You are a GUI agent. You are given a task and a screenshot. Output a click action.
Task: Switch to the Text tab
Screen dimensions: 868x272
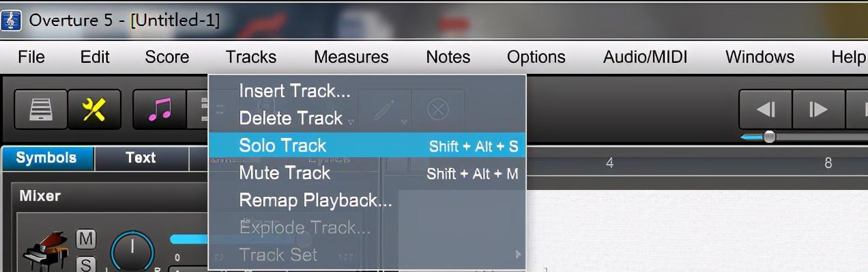(141, 158)
